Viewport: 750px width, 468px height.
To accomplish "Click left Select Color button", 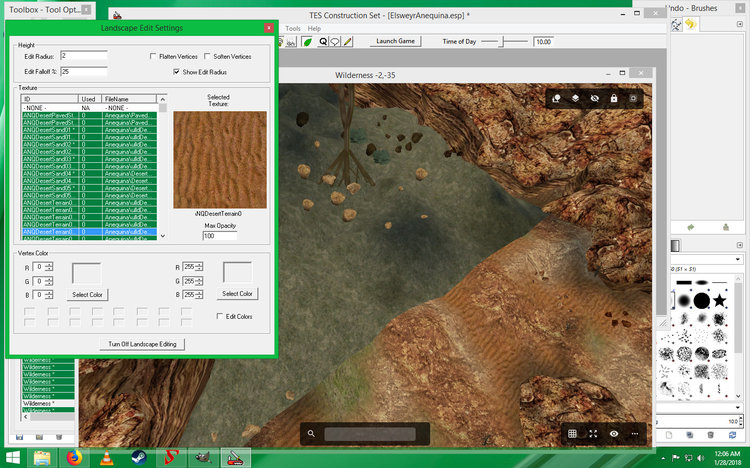I will 87,295.
